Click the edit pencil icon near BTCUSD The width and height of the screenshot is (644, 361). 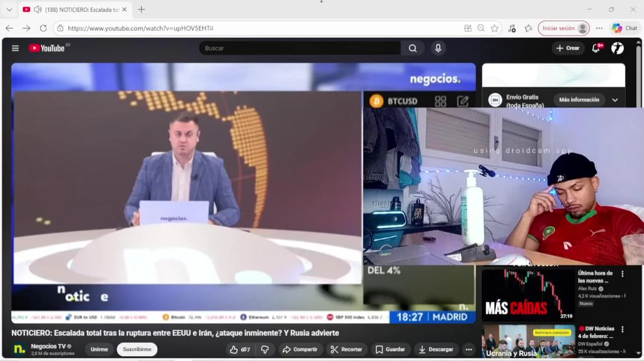(x=462, y=101)
